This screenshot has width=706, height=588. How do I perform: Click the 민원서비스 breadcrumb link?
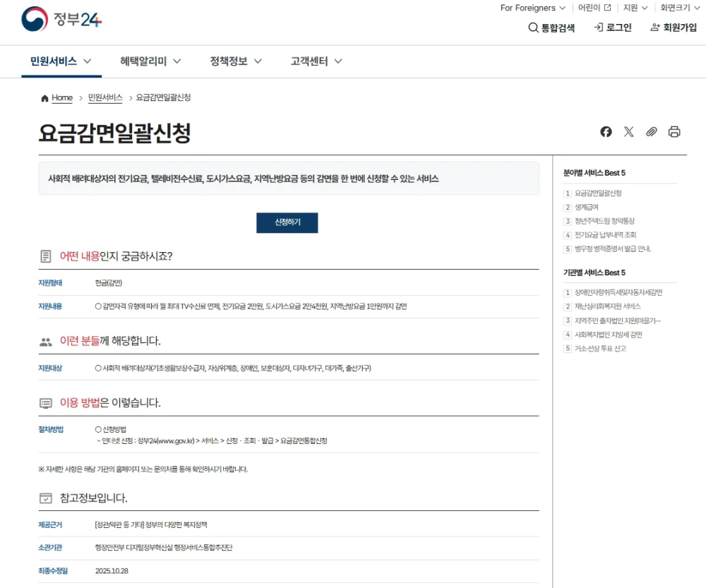tap(104, 98)
